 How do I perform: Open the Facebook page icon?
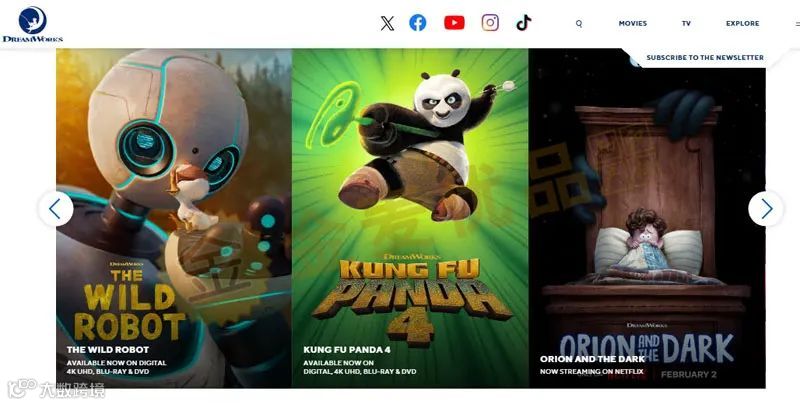click(x=417, y=23)
